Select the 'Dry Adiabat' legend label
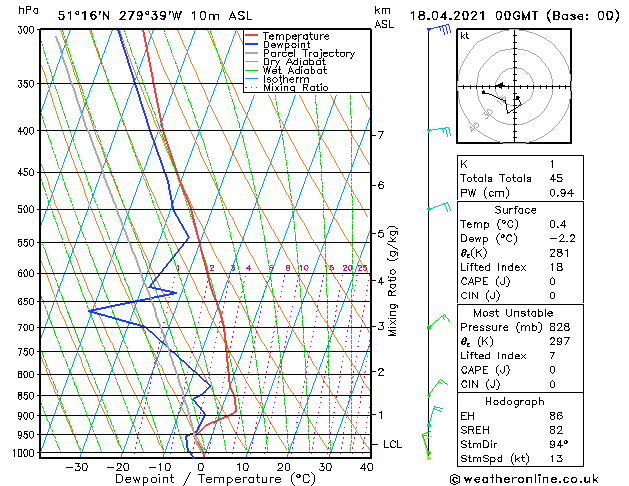The image size is (629, 486). coord(294,62)
